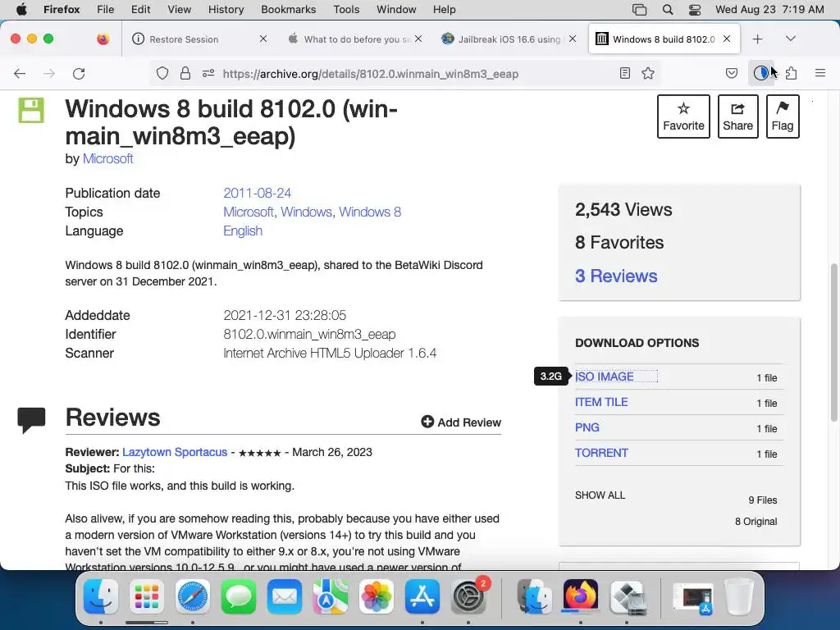Open the Firefox hamburger application menu
Viewport: 840px width, 630px height.
(820, 73)
